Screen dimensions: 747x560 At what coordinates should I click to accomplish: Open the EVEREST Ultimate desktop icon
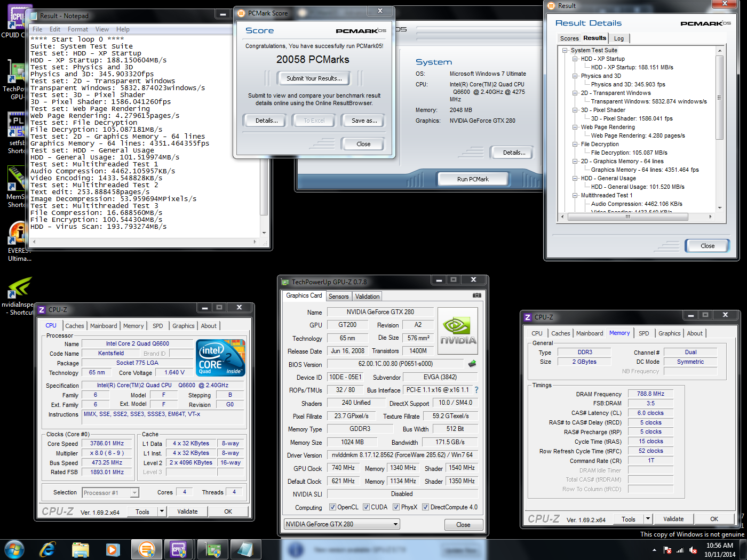click(17, 233)
